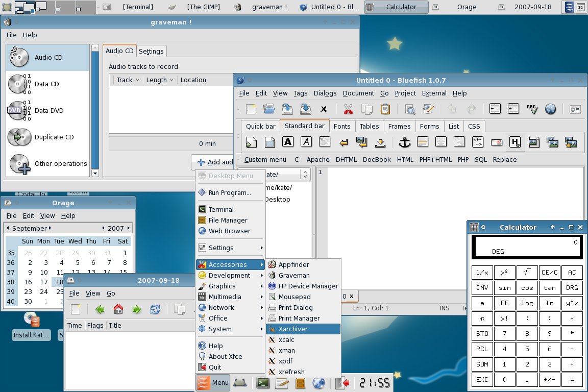The width and height of the screenshot is (588, 392).
Task: Go to next month in Orage
Action: pyautogui.click(x=50, y=228)
